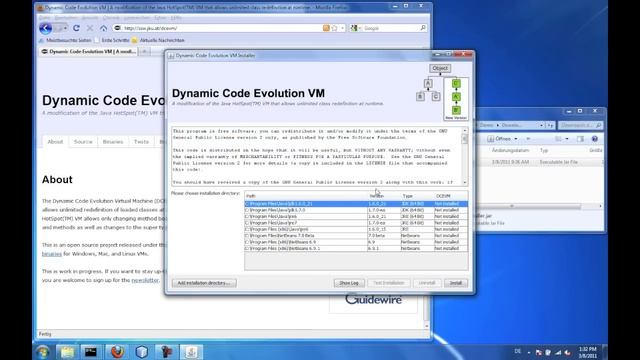Open the Meistbesuchte Seiten bookmark

65,40
